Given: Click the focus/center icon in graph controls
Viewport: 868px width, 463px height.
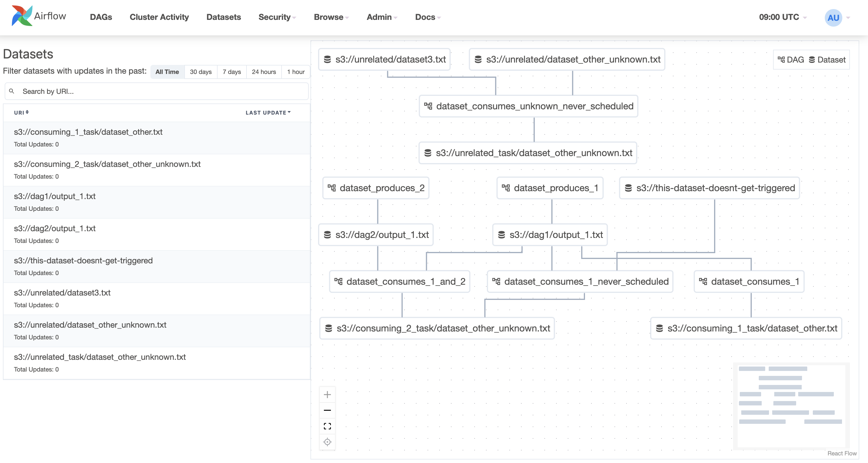Looking at the screenshot, I should pos(327,442).
